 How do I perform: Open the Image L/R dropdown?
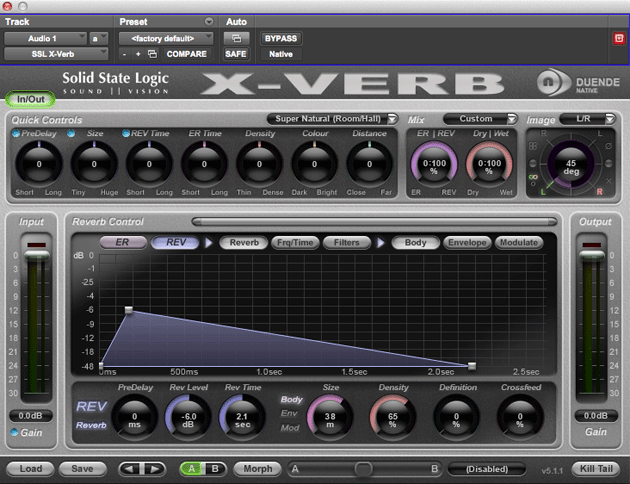point(587,119)
